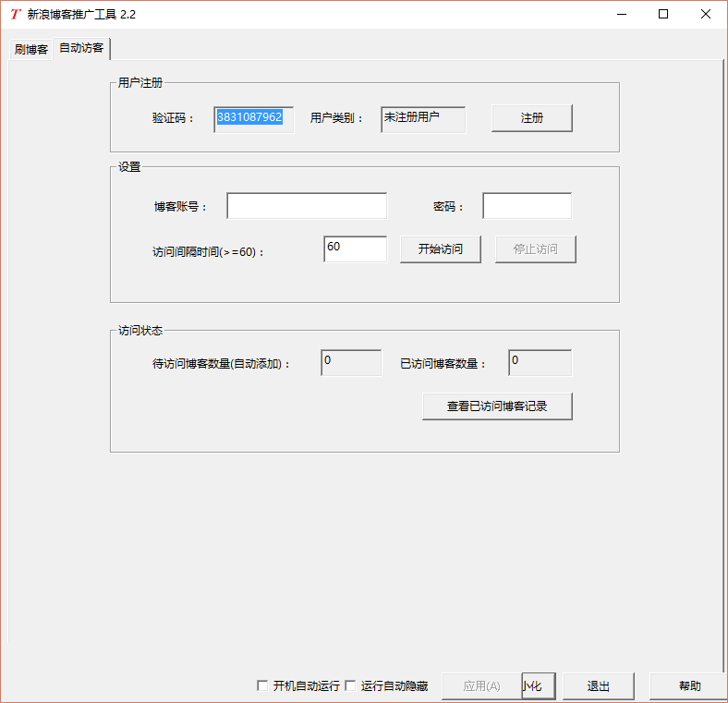This screenshot has width=728, height=703.
Task: Click the 访问状态 group label
Action: tap(140, 330)
